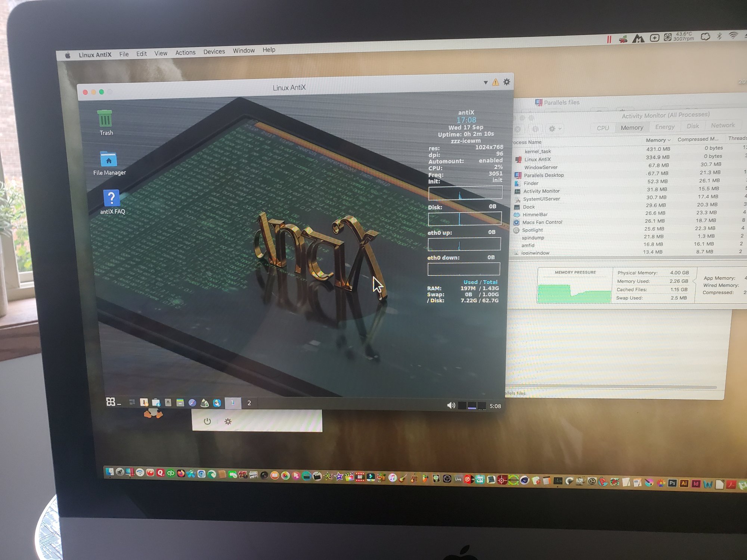Open the Parallels VM configuration gear icon
The width and height of the screenshot is (747, 560).
tap(506, 82)
